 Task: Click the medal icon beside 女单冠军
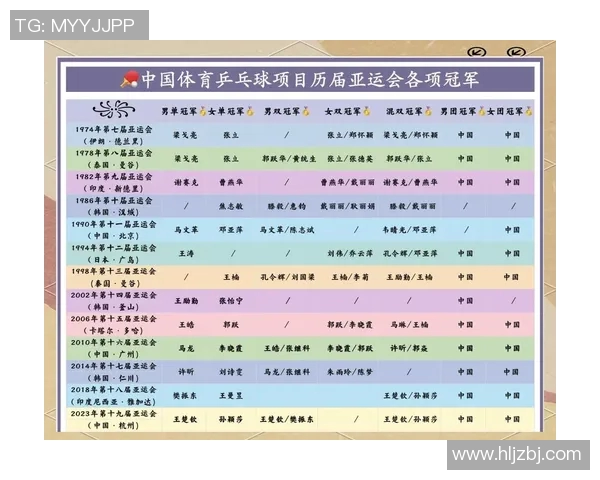250,111
